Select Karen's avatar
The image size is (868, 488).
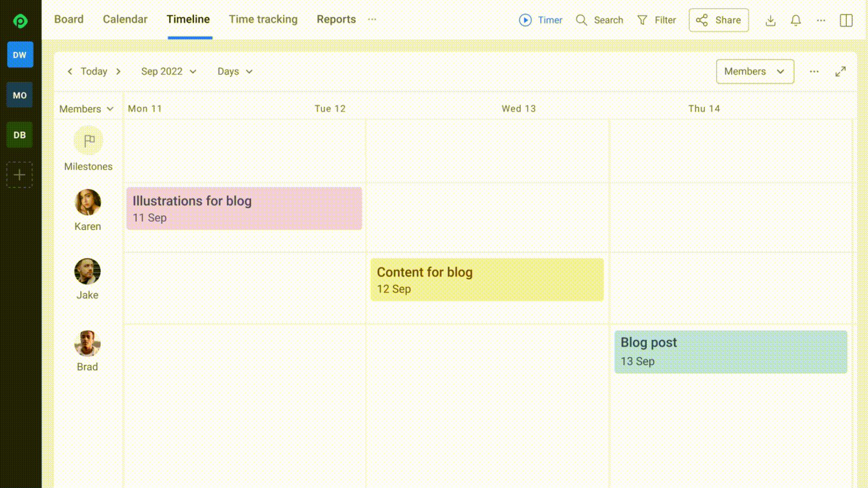coord(88,202)
